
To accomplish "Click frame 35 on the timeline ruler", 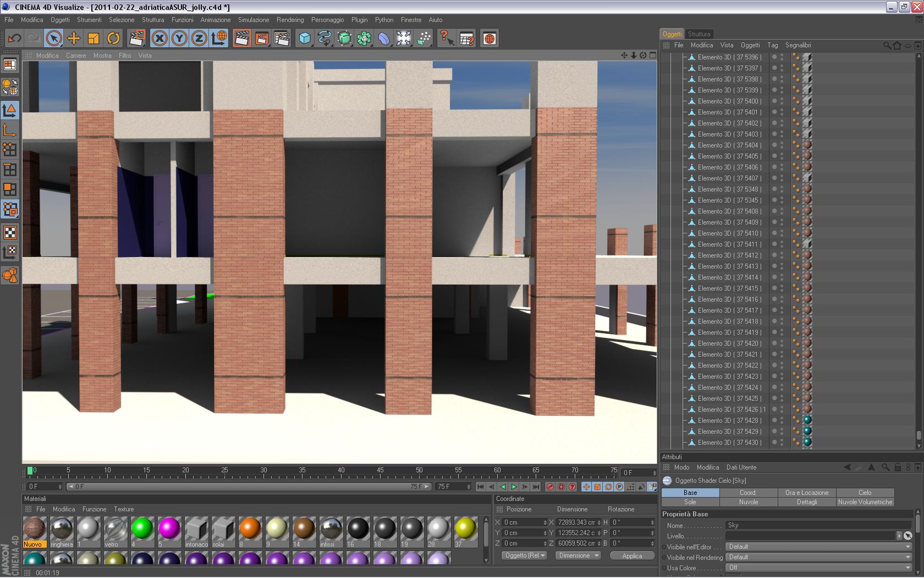I will [302, 471].
